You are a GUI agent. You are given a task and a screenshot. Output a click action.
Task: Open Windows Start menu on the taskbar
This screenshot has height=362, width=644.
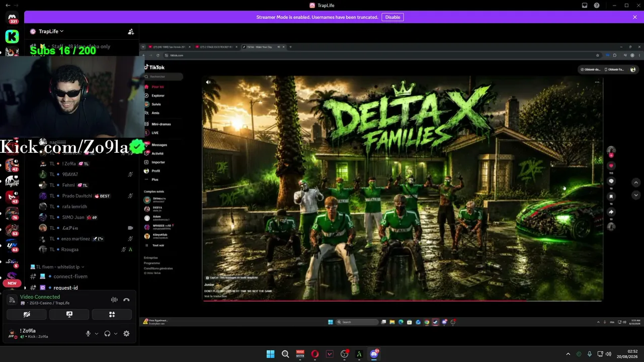(270, 354)
